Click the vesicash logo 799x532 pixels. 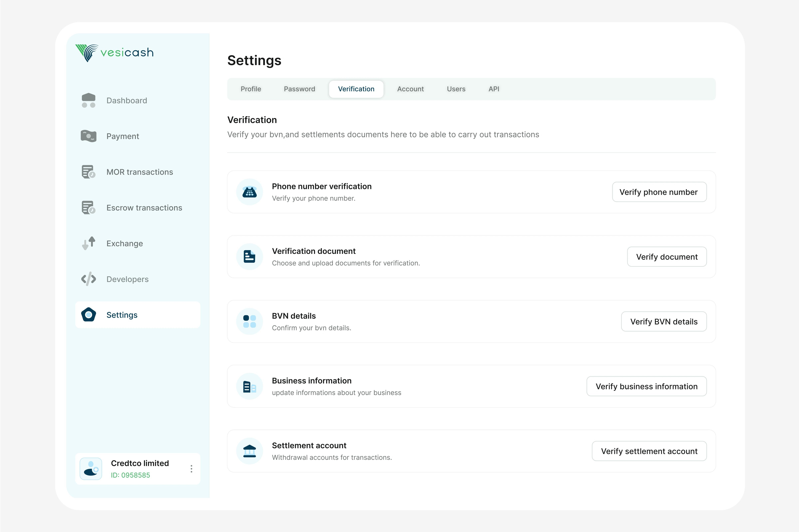(x=114, y=53)
